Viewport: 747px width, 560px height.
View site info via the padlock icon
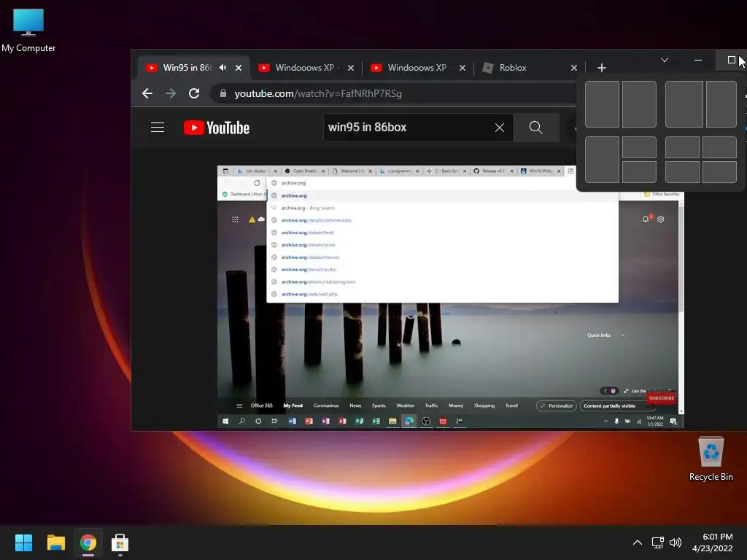click(223, 93)
